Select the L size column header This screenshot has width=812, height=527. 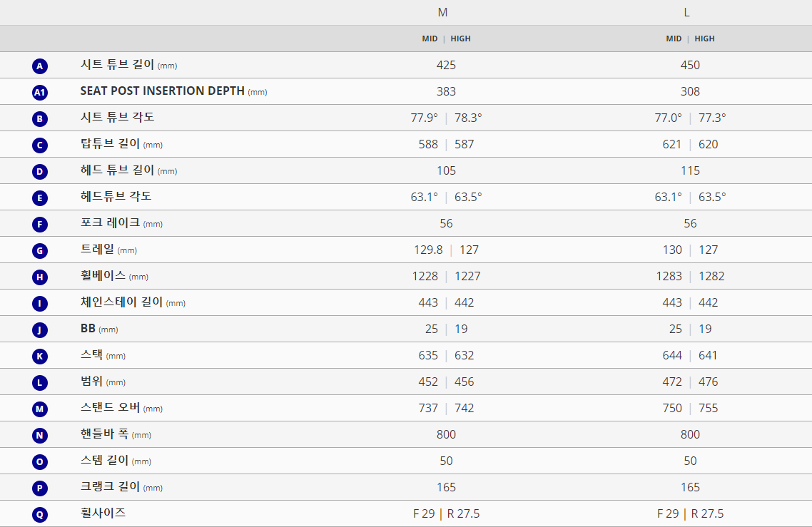(x=686, y=12)
